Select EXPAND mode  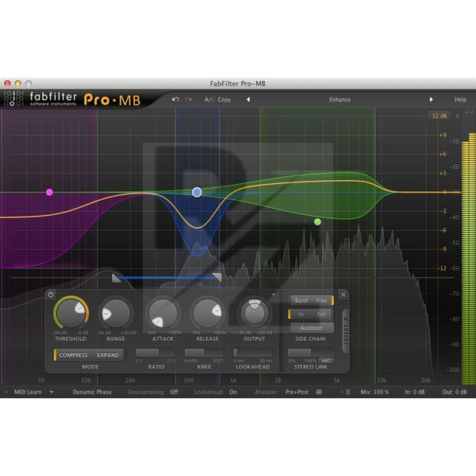tap(108, 355)
